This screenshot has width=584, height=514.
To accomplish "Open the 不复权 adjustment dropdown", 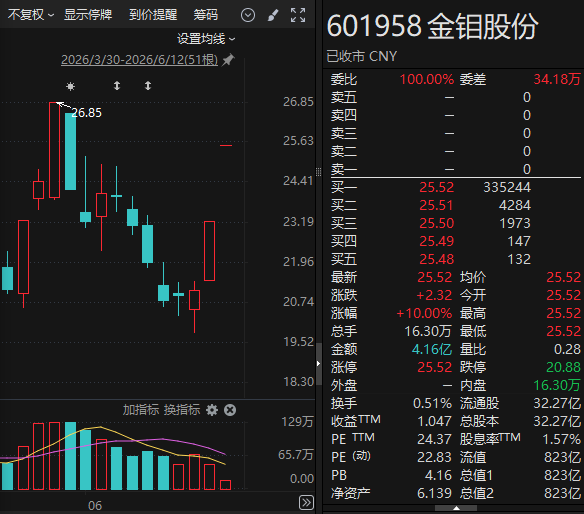I will [31, 15].
